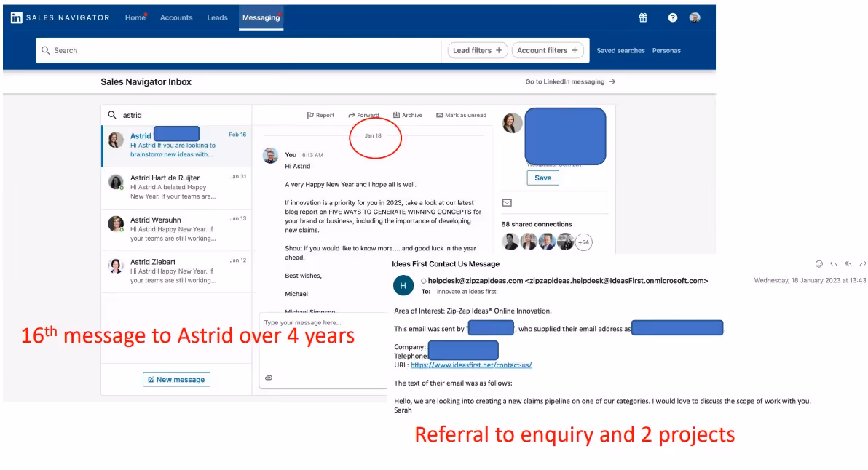The height and width of the screenshot is (470, 868).
Task: Click the reply arrow icon in email header
Action: click(x=834, y=264)
